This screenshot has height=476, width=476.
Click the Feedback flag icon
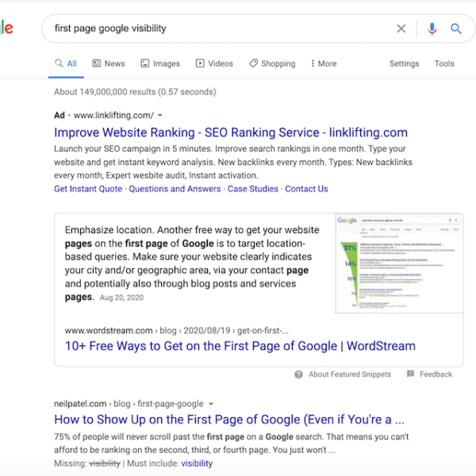[x=410, y=374]
